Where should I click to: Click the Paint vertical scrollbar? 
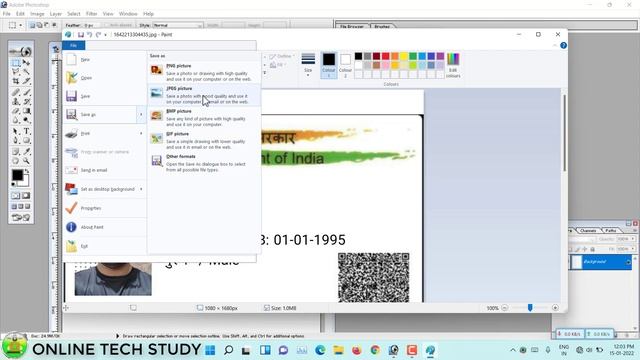[565, 133]
